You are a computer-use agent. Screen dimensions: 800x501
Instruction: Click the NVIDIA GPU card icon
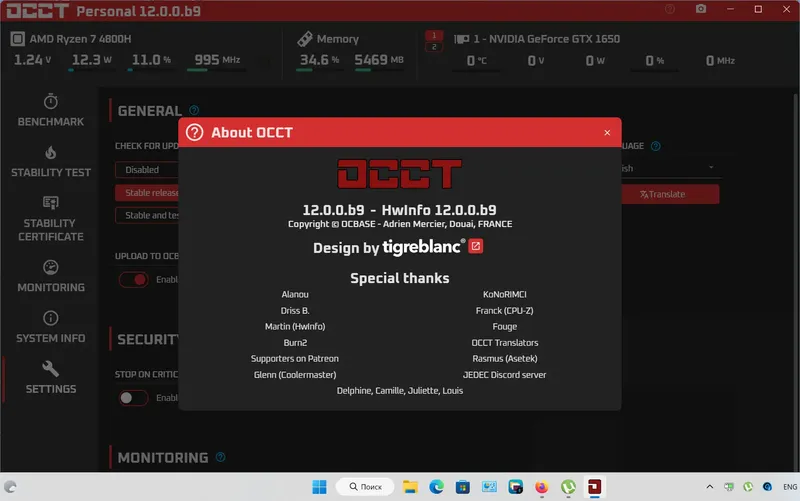tap(461, 39)
